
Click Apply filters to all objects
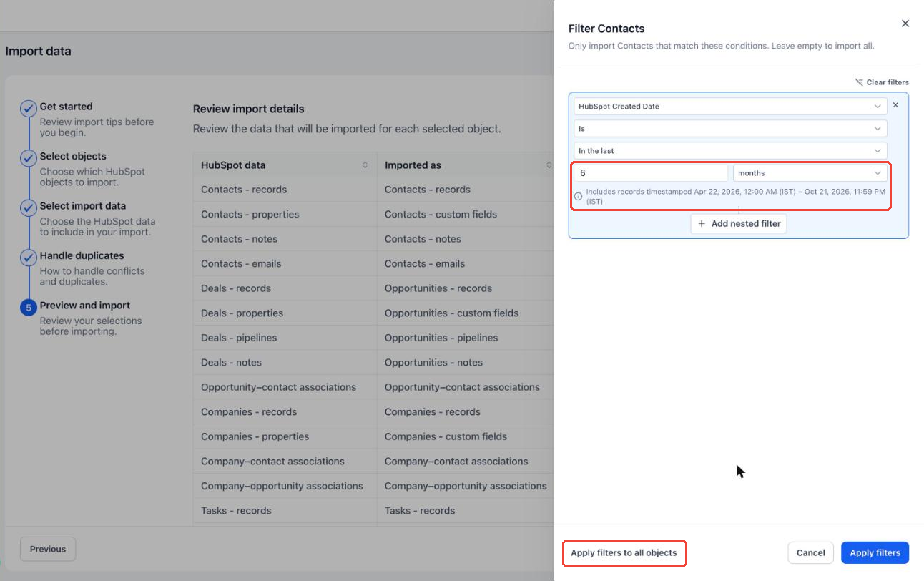624,553
